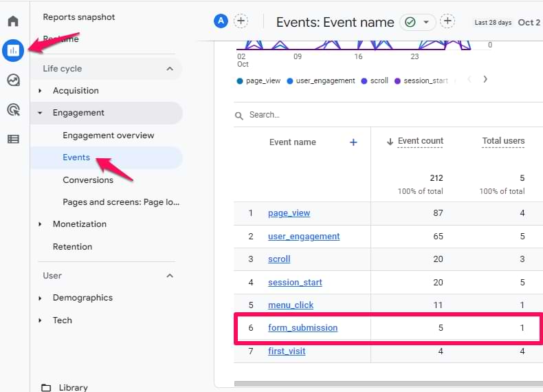The width and height of the screenshot is (543, 392).
Task: Click the Reports bar chart icon
Action: [x=13, y=50]
